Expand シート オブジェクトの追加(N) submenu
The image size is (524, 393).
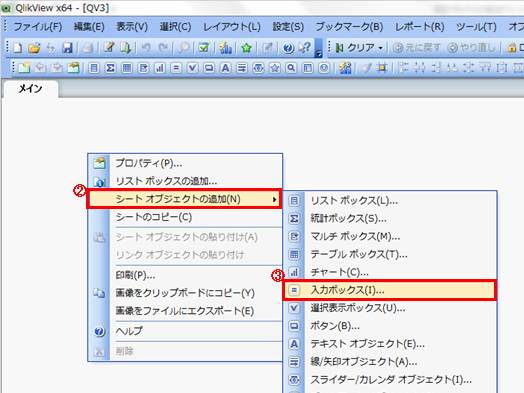[184, 199]
